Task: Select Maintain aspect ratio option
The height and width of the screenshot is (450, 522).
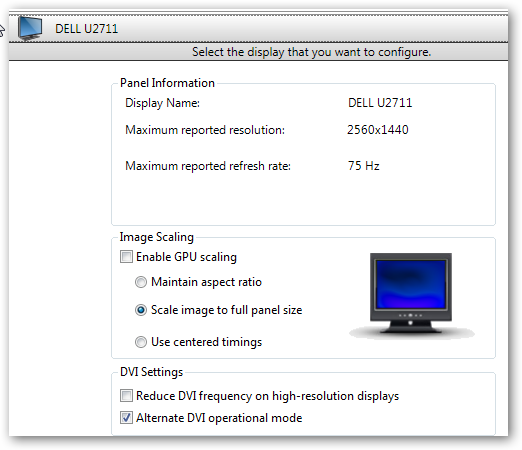Action: coord(141,282)
